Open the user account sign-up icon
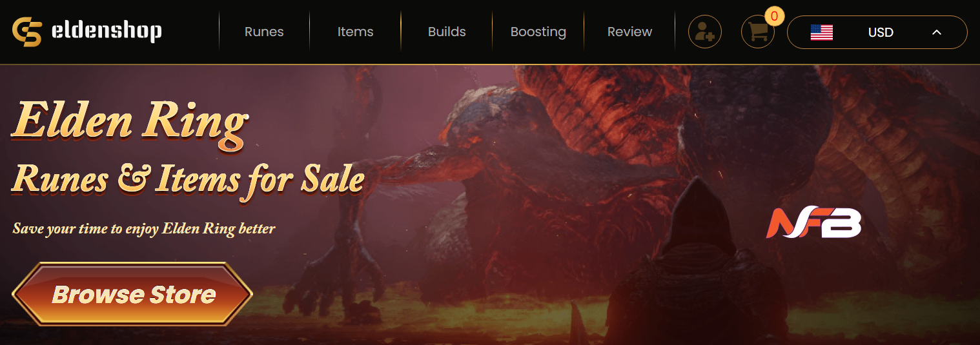Screen dimensions: 980x345 point(705,32)
